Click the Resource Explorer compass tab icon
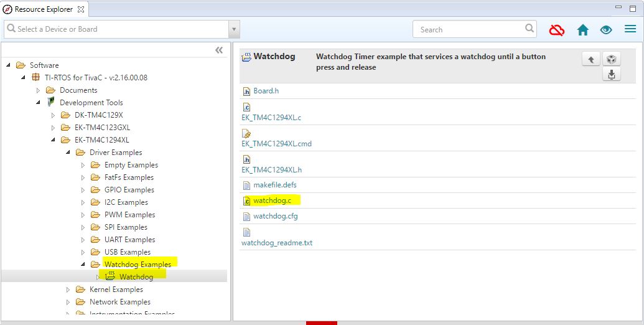This screenshot has height=325, width=644. (x=7, y=9)
